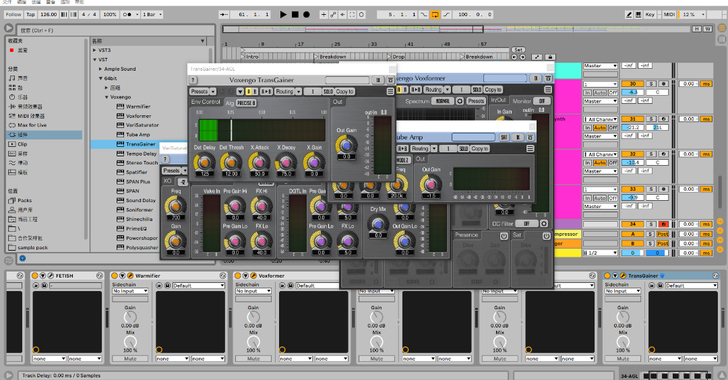The width and height of the screenshot is (728, 380).
Task: Select VariSaturator plugin in browser
Action: click(x=142, y=125)
